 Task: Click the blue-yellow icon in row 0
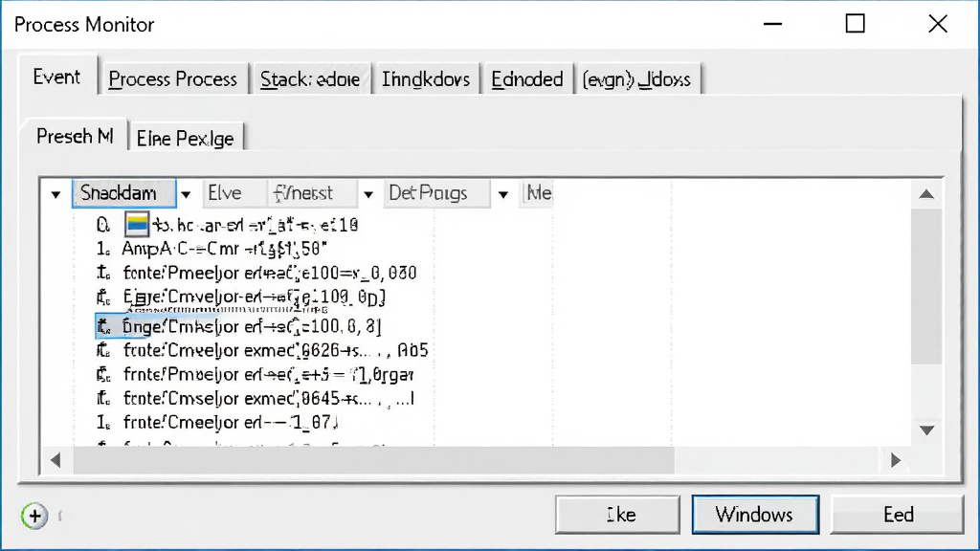coord(137,224)
